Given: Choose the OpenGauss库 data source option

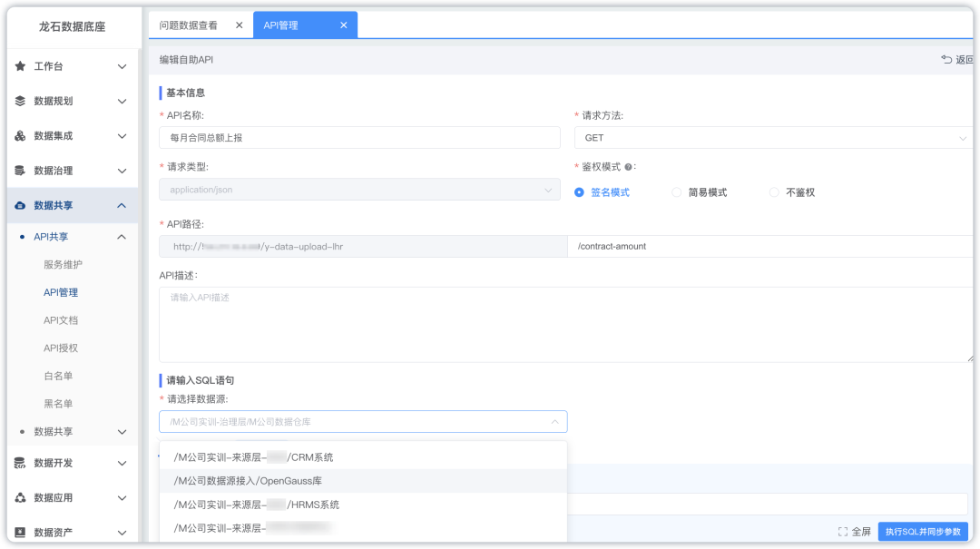Looking at the screenshot, I should coord(363,481).
